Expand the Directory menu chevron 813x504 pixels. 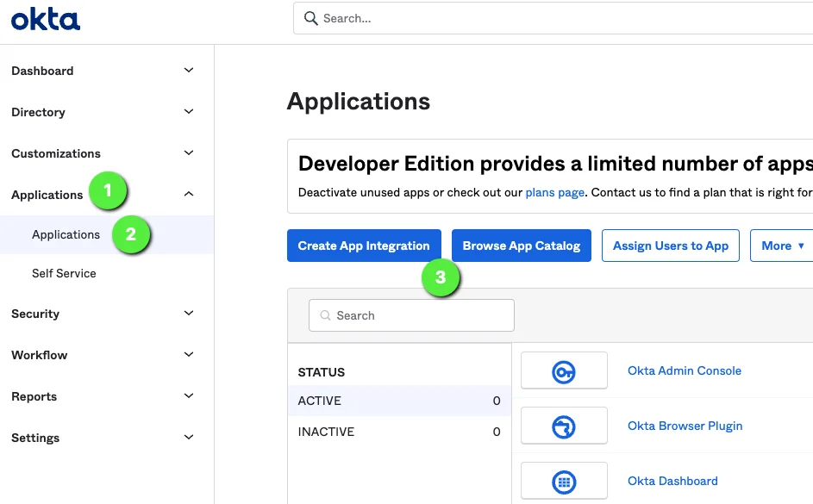[x=189, y=111]
